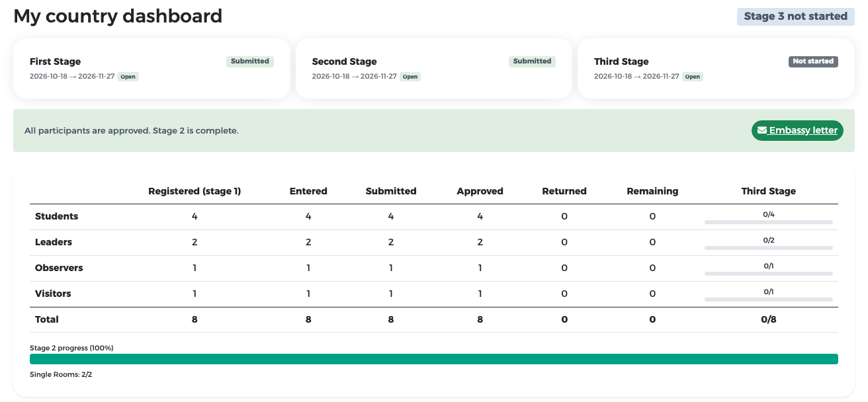The width and height of the screenshot is (868, 402).
Task: Click the Remaining column header
Action: tap(652, 191)
